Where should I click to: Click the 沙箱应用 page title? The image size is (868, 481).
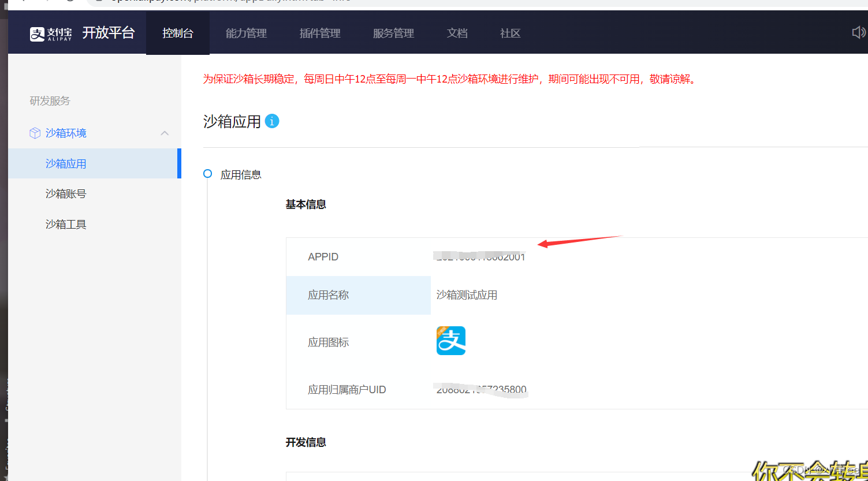tap(232, 122)
